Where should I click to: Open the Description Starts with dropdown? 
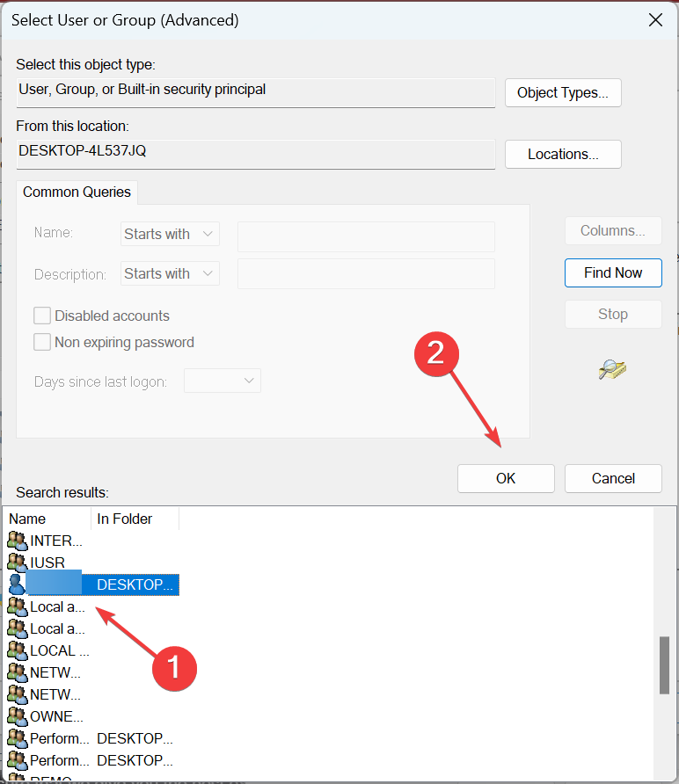coord(170,273)
